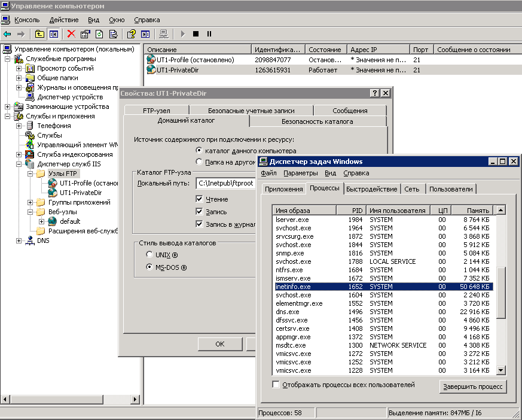Click the Back arrow in the toolbar
Image resolution: width=522 pixels, height=420 pixels.
[x=7, y=34]
